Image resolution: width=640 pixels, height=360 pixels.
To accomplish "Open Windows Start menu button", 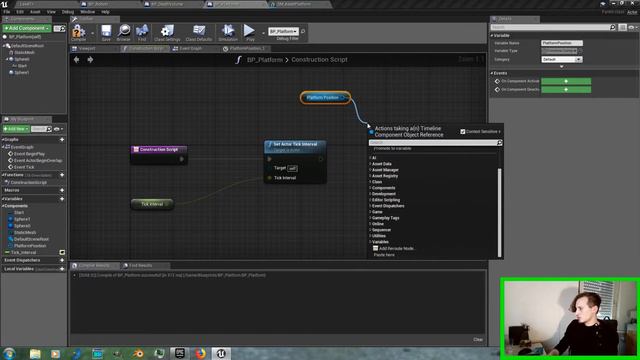I will 9,353.
